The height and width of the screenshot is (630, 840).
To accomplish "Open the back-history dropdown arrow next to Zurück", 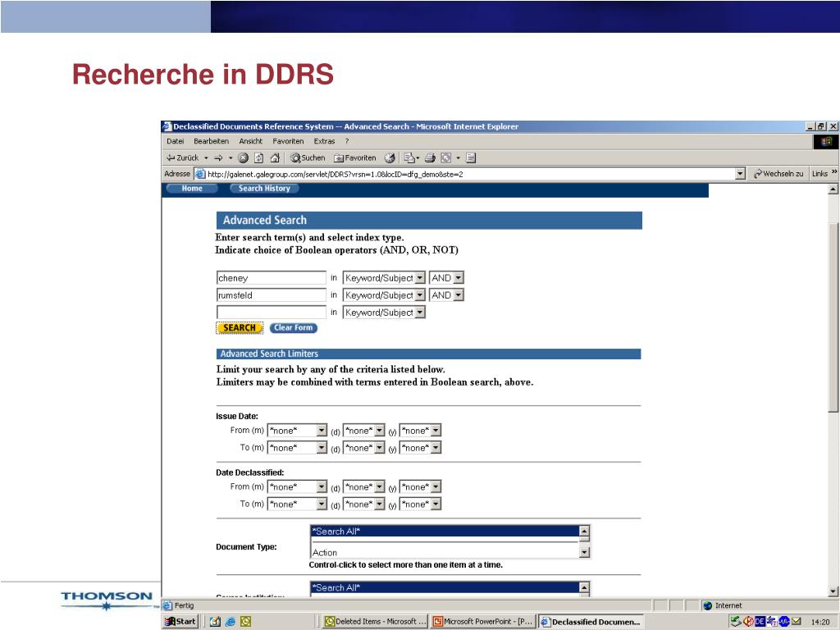I will [x=206, y=158].
